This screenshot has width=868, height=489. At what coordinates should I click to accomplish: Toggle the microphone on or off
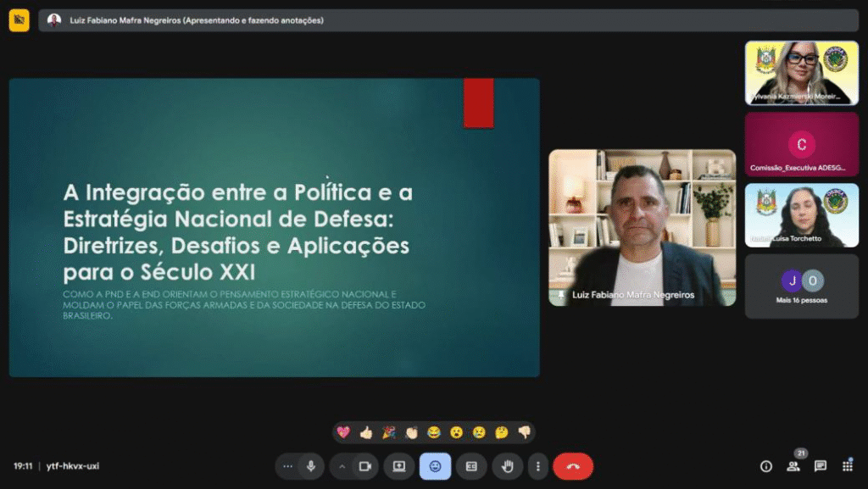[x=312, y=466]
